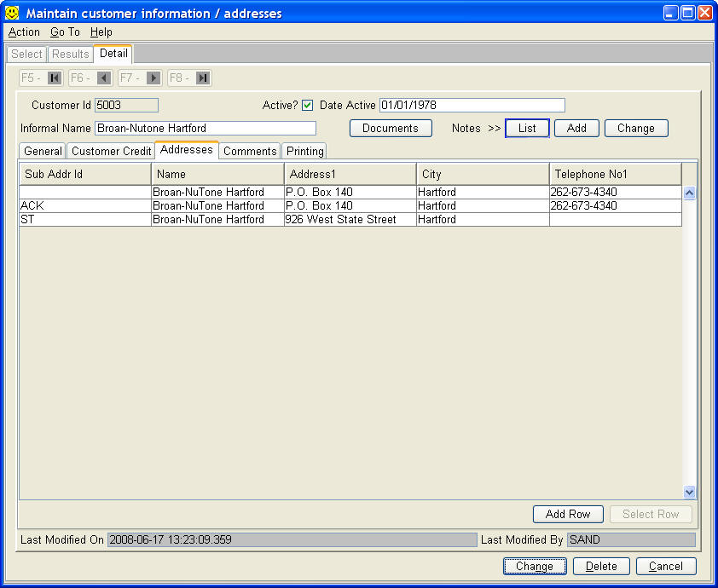Open the Customer Credit sub-tab

tap(111, 151)
